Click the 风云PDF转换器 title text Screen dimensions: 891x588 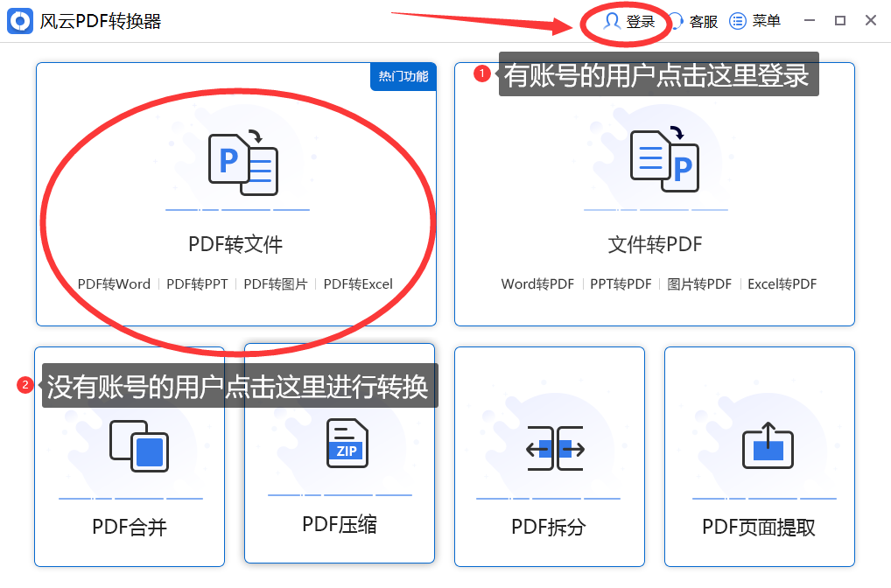point(101,22)
